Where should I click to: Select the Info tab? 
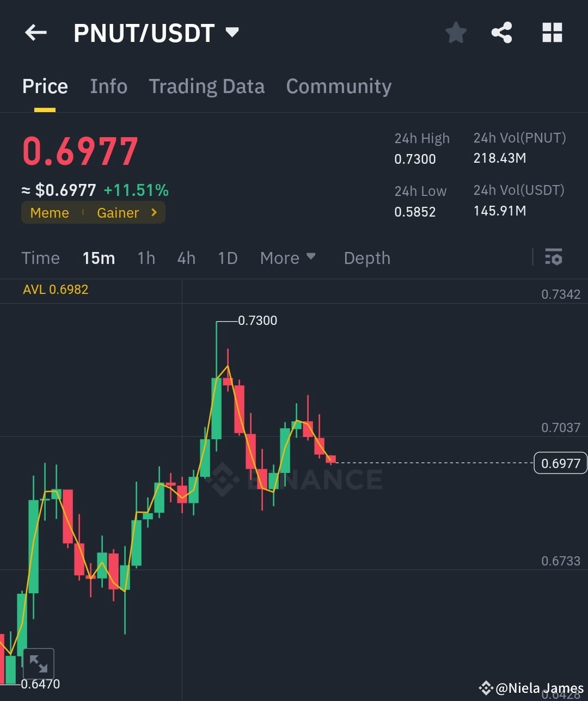coord(108,86)
